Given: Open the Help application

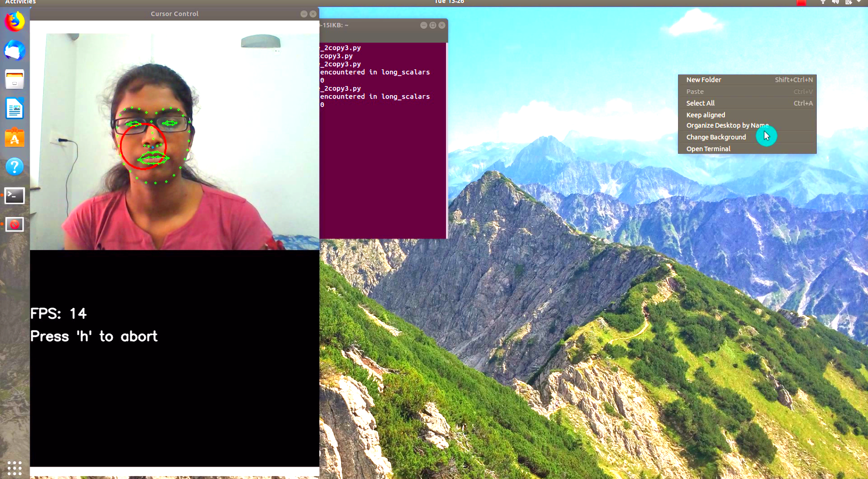Looking at the screenshot, I should [14, 167].
